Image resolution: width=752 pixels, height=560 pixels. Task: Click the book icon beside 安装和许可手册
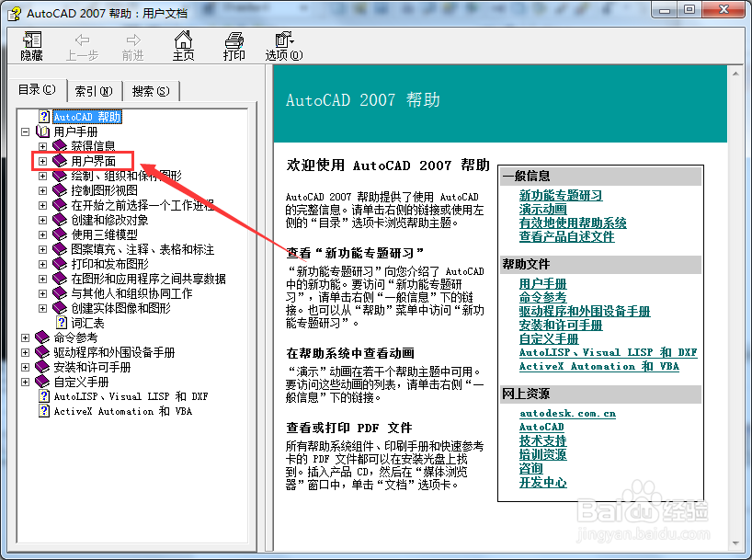[42, 367]
